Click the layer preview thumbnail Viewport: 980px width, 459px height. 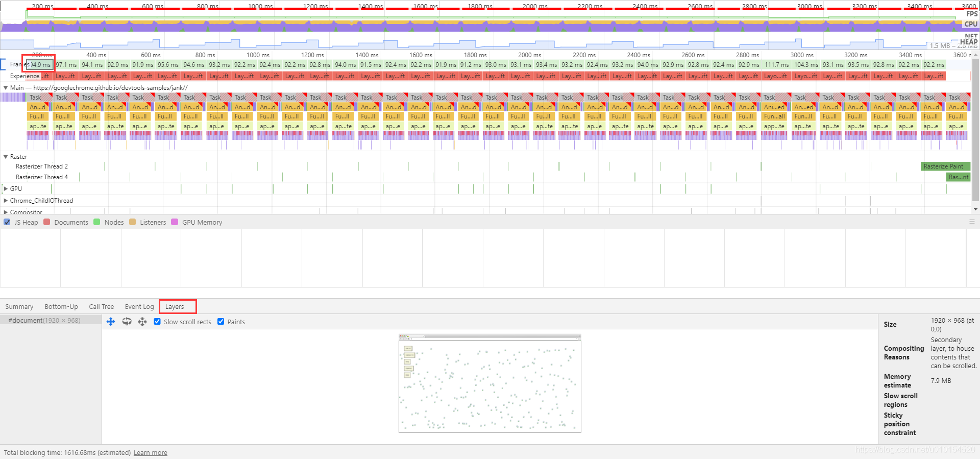[x=490, y=383]
